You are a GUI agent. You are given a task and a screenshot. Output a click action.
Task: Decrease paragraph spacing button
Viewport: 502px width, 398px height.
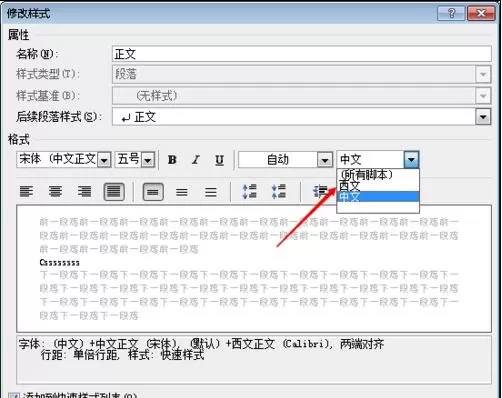tap(279, 192)
